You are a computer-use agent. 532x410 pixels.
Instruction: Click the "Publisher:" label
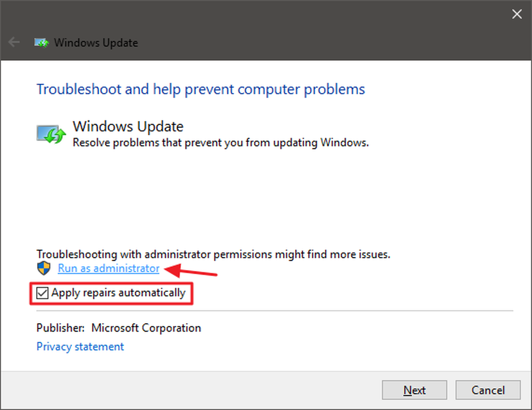(61, 328)
